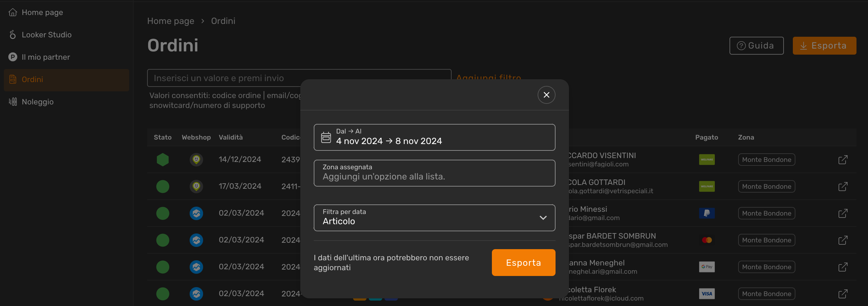Image resolution: width=868 pixels, height=306 pixels.
Task: Click the order search input field
Action: [x=299, y=78]
